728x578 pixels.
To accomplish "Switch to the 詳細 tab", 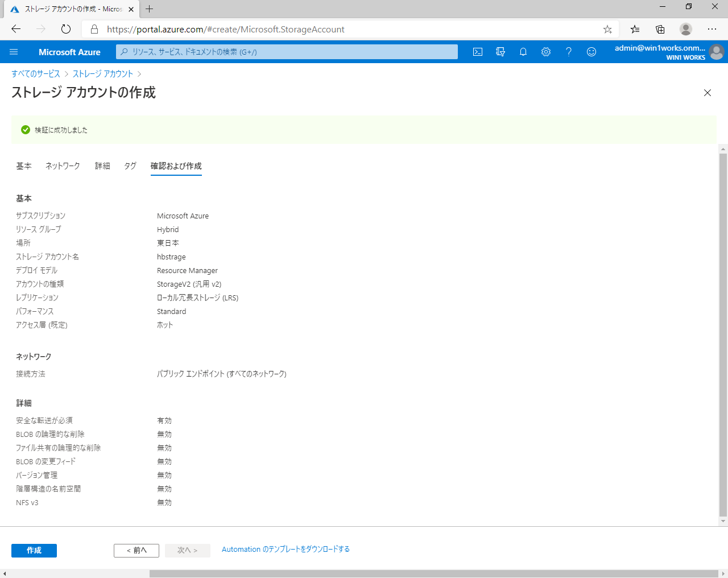I will point(102,166).
